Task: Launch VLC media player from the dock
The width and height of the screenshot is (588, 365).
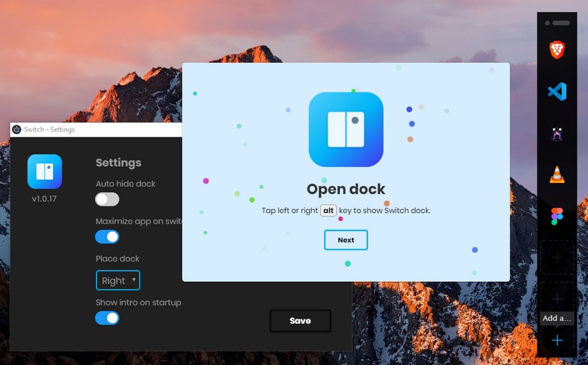Action: (x=557, y=174)
